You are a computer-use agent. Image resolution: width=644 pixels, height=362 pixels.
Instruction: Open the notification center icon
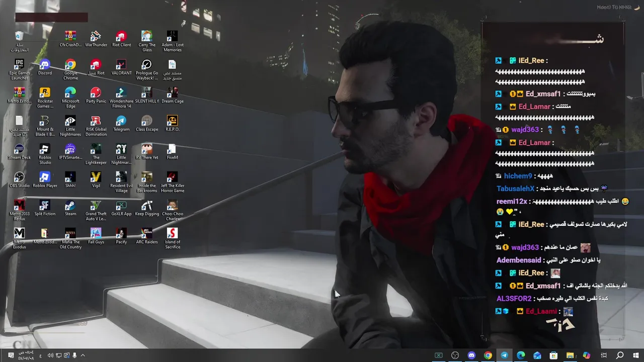(x=11, y=355)
